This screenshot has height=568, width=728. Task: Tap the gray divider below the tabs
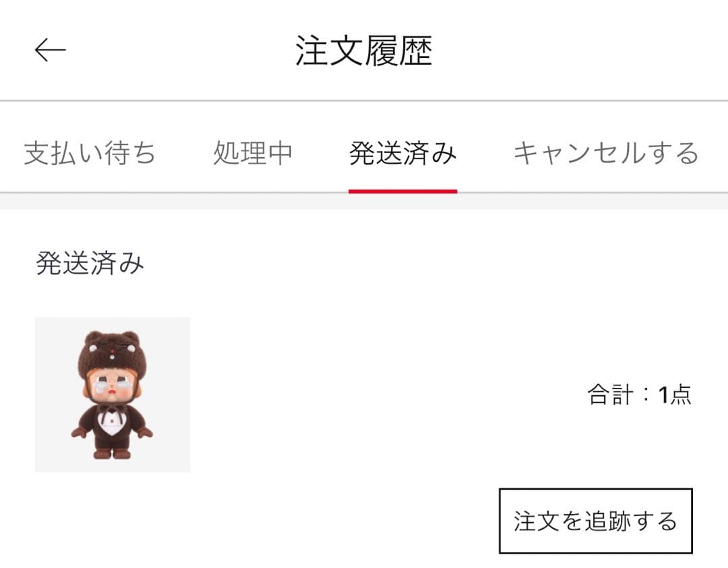pos(364,201)
